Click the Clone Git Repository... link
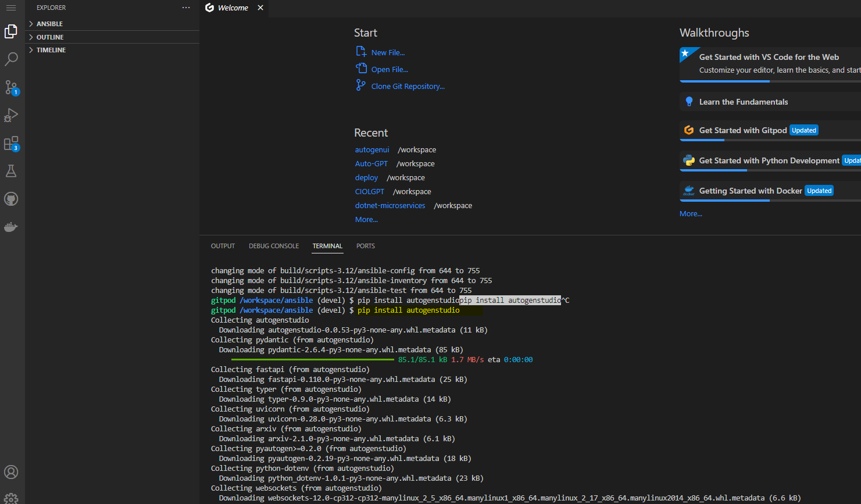 point(408,86)
